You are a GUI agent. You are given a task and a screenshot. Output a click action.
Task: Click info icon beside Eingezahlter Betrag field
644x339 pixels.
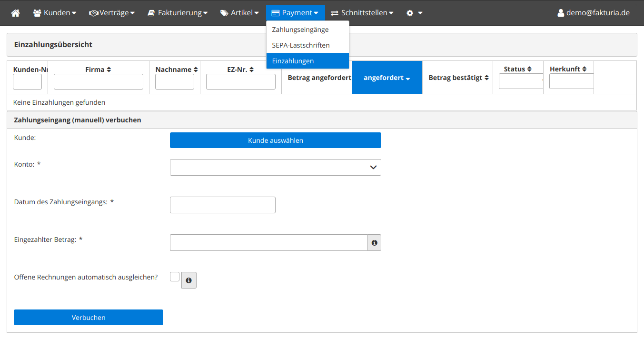pyautogui.click(x=374, y=243)
